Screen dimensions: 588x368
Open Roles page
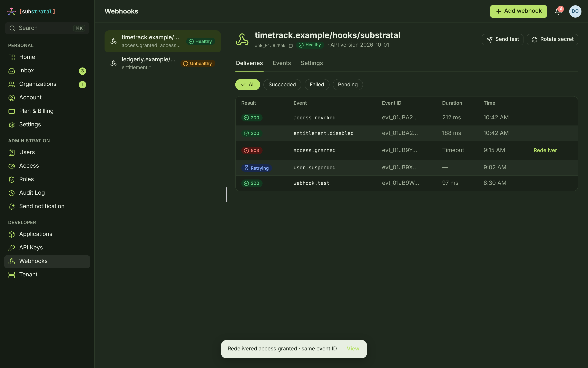(x=47, y=179)
